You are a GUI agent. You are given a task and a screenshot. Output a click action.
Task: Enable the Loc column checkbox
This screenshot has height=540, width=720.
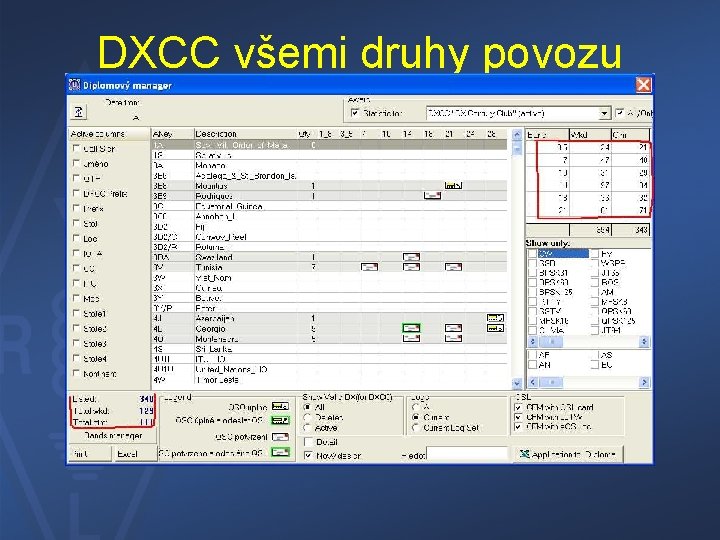[x=76, y=238]
